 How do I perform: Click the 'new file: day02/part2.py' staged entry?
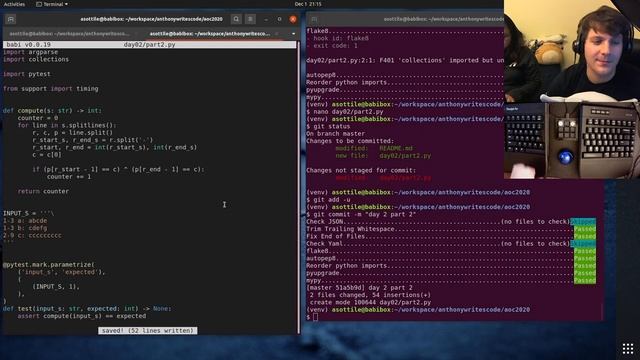383,156
